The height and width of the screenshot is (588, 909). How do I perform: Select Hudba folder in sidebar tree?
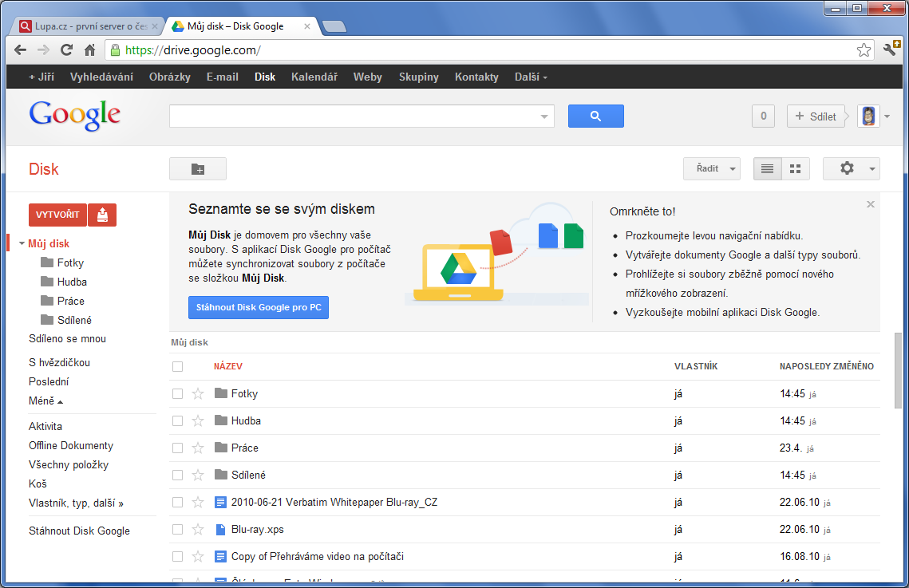(72, 282)
